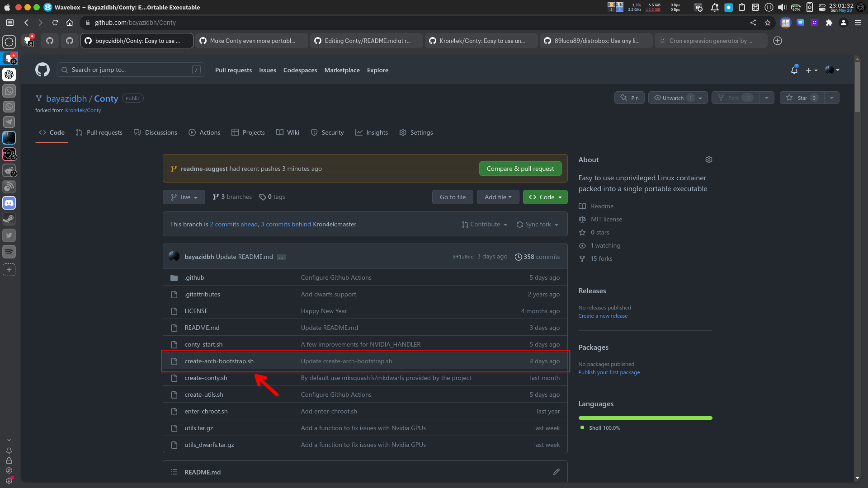
Task: Expand the Contribute dropdown
Action: (485, 224)
